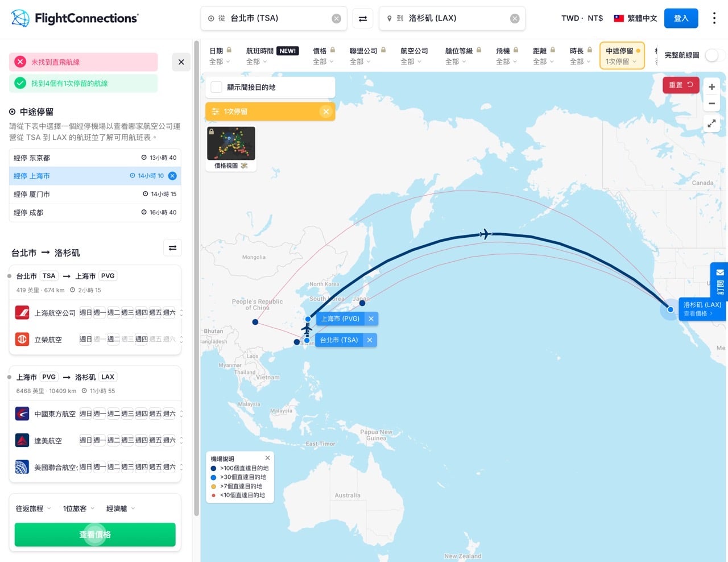Click the red 重置 reset button
The height and width of the screenshot is (562, 728).
681,85
